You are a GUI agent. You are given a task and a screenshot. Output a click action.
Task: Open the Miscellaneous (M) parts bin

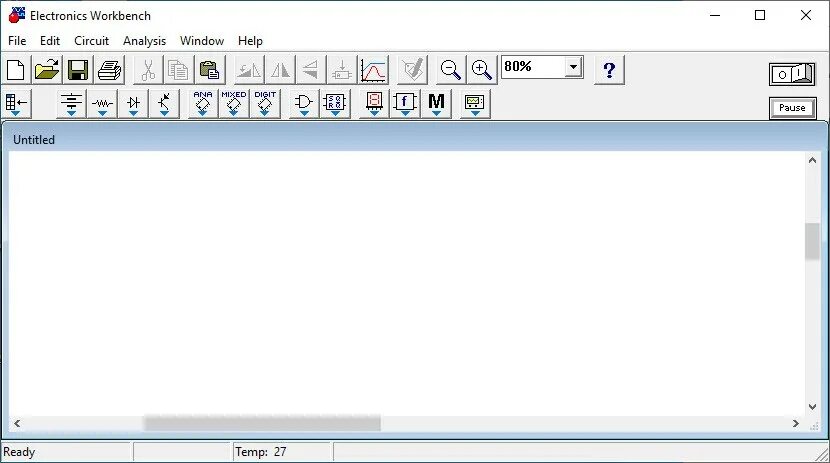pyautogui.click(x=436, y=104)
